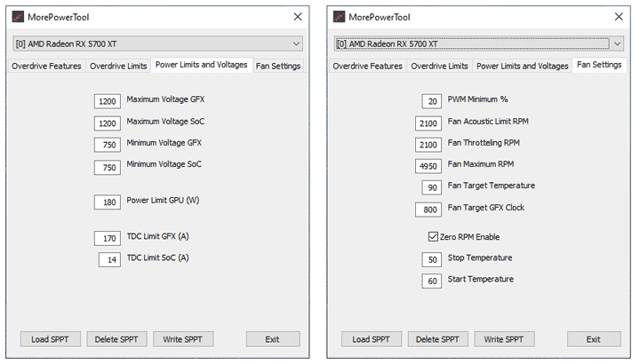This screenshot has height=364, width=640.
Task: Switch to Overdrive Limits tab in right window
Action: pyautogui.click(x=439, y=66)
